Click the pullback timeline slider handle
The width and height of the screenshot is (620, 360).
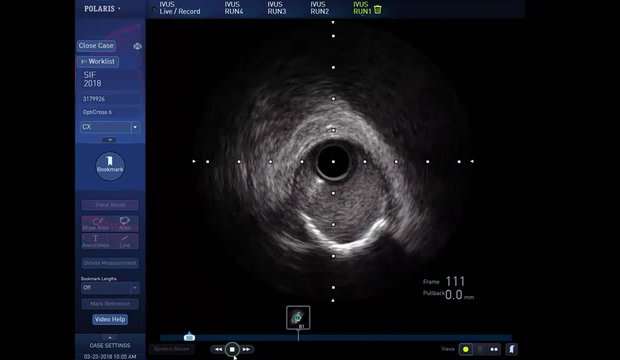[189, 336]
